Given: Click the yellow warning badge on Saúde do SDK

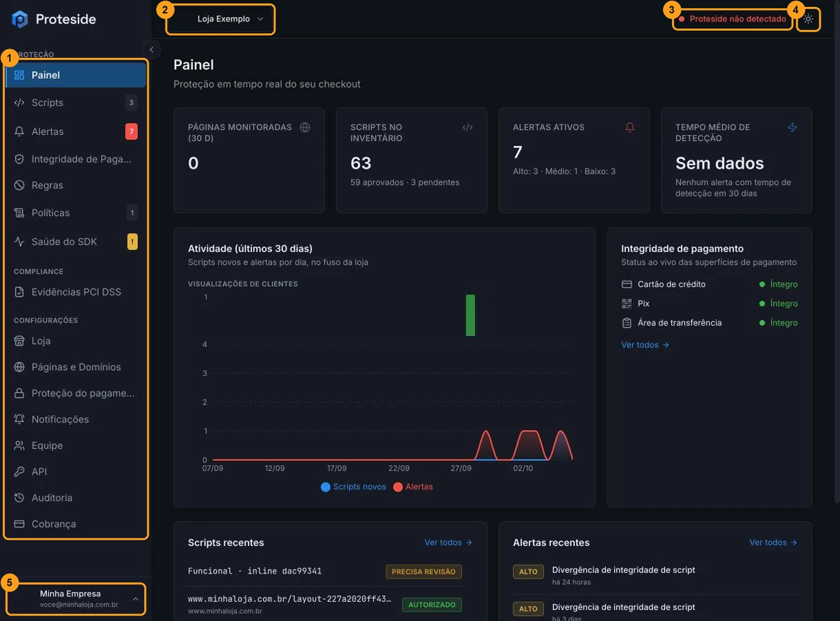Looking at the screenshot, I should 132,242.
